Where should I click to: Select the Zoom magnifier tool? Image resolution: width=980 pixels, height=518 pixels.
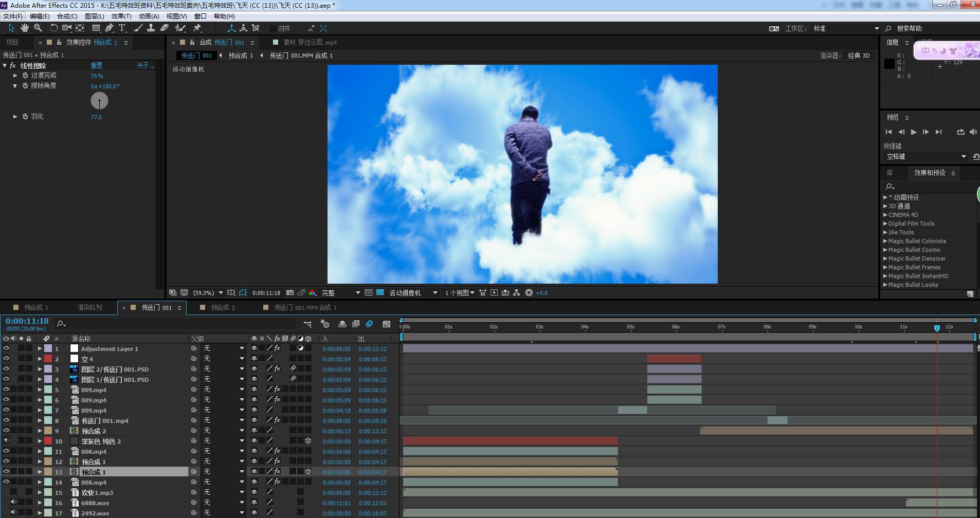(x=38, y=28)
